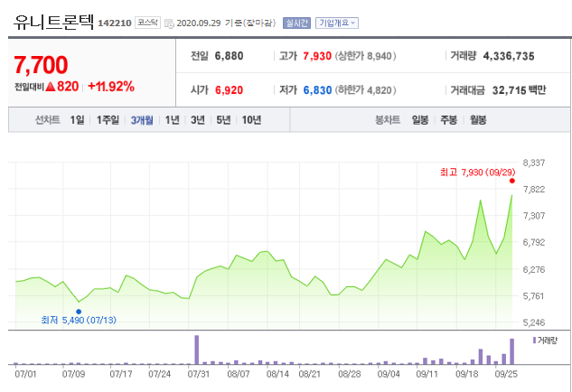Screen dimensions: 572x392
Task: Select the 10년 line chart tab
Action: click(251, 119)
